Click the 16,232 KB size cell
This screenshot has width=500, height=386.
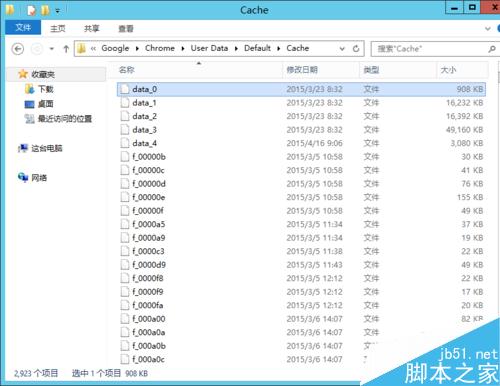point(465,103)
